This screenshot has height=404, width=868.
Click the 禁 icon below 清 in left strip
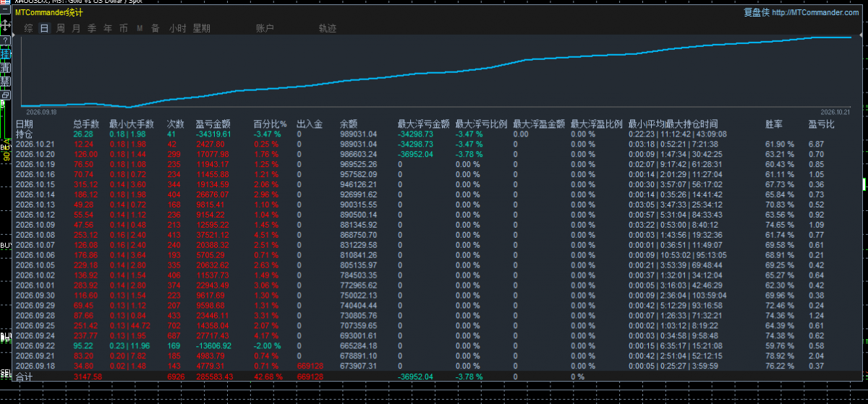(x=5, y=82)
